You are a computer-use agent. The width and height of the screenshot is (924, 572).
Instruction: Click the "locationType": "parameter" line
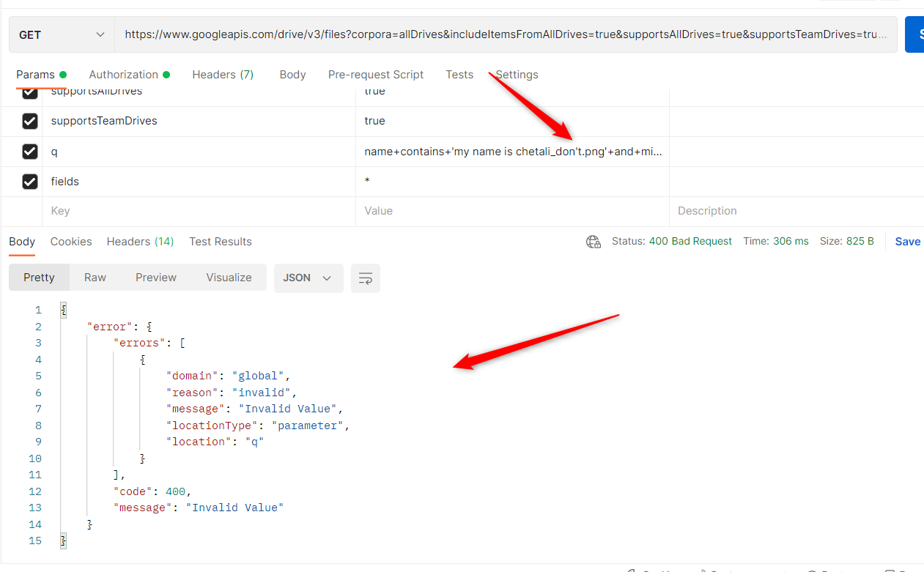258,426
